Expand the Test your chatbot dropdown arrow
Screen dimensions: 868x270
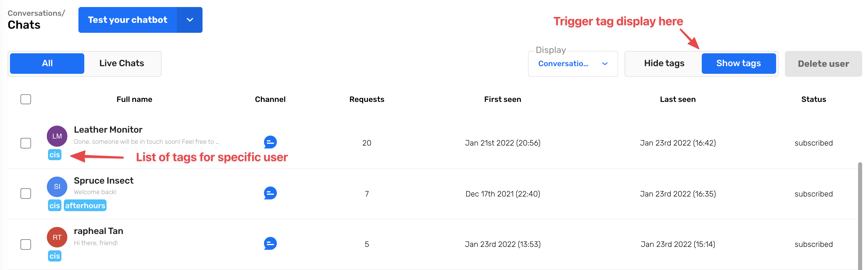(190, 20)
